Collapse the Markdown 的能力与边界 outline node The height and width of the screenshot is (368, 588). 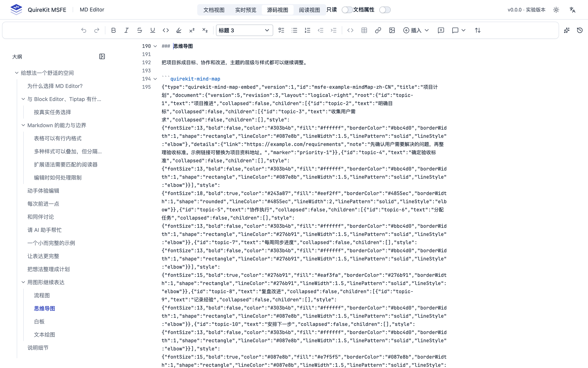[23, 125]
